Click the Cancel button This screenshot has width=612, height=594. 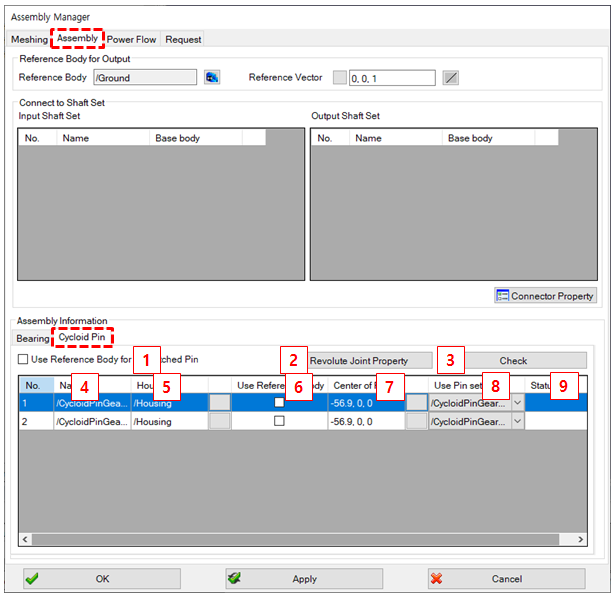tap(506, 578)
